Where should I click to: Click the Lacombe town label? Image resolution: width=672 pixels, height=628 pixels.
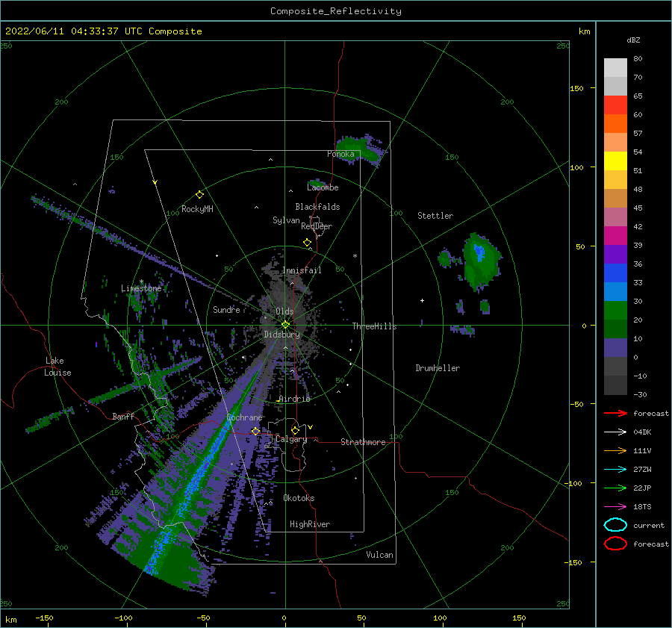pyautogui.click(x=323, y=187)
